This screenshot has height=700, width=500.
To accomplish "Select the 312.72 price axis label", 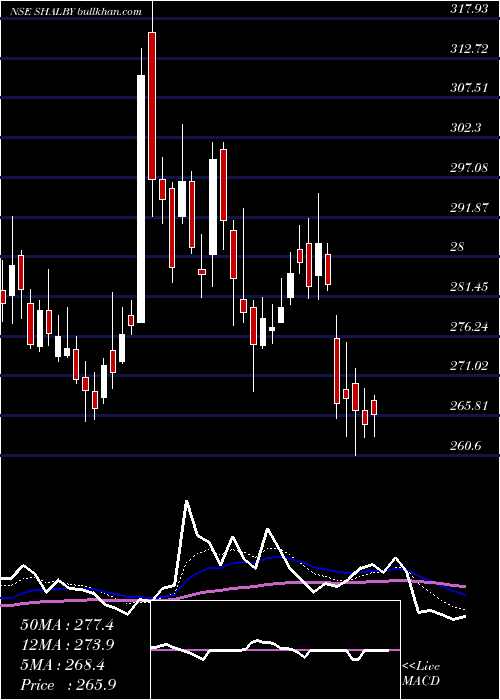I will [469, 49].
